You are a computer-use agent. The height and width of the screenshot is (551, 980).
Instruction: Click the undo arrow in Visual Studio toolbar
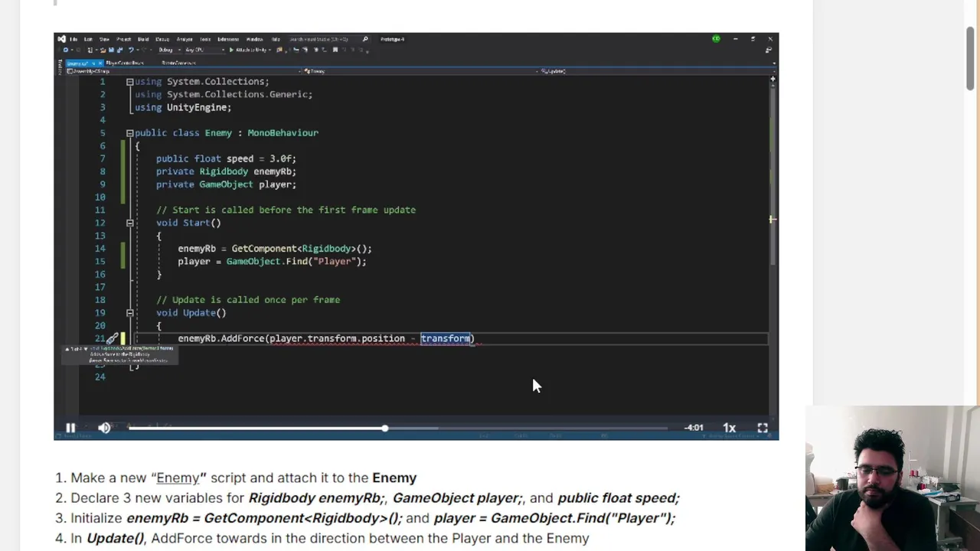(131, 50)
